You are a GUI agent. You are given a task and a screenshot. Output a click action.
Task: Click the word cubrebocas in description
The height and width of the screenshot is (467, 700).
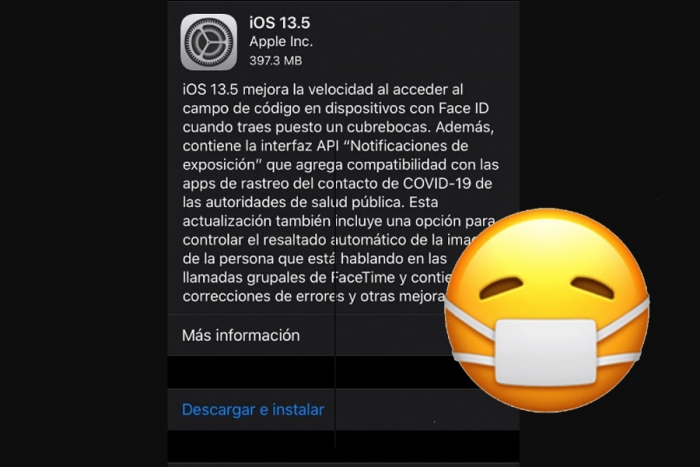388,127
